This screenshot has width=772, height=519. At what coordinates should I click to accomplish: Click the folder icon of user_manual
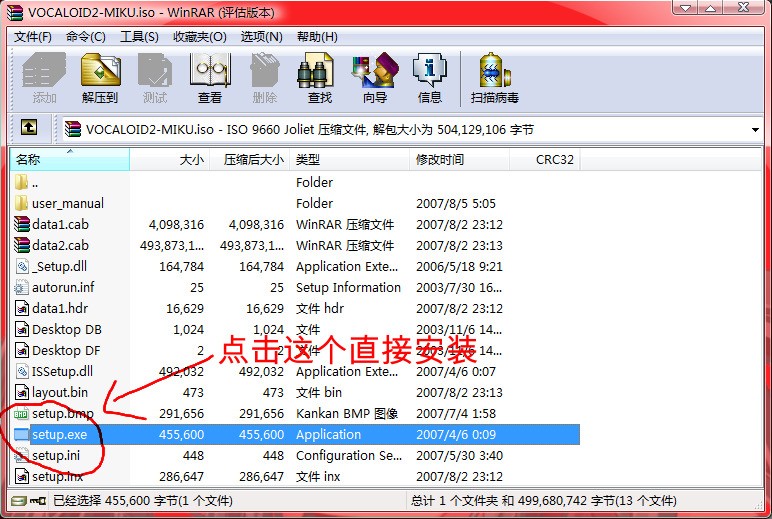(x=22, y=203)
